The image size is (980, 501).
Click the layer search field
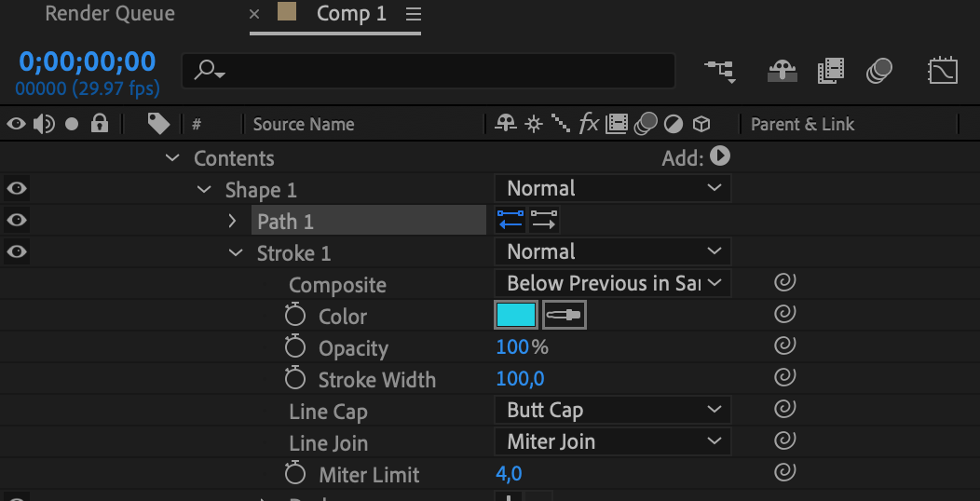coord(429,71)
